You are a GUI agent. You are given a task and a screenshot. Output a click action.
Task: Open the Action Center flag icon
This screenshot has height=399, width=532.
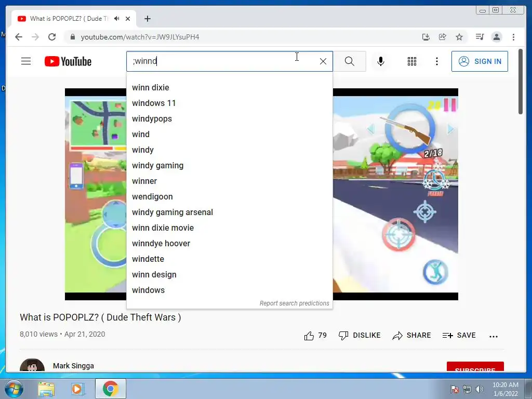pyautogui.click(x=455, y=389)
